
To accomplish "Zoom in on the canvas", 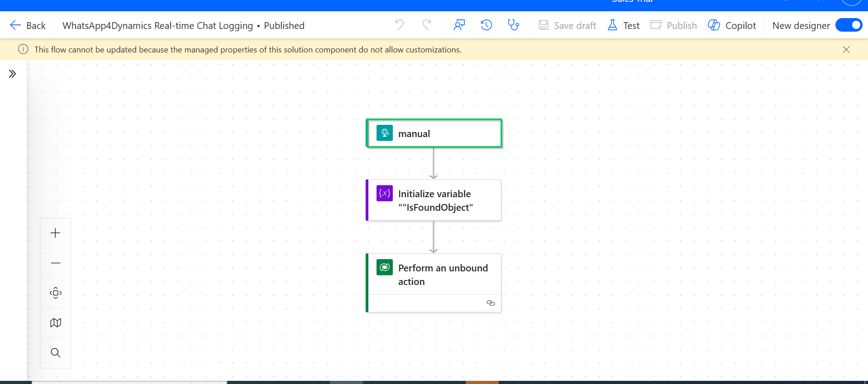I will click(56, 233).
